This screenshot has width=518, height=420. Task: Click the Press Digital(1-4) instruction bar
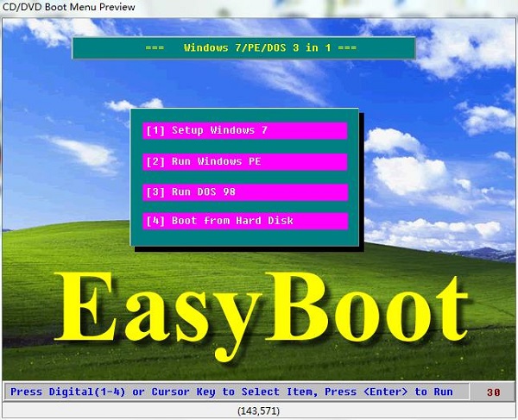click(x=237, y=392)
